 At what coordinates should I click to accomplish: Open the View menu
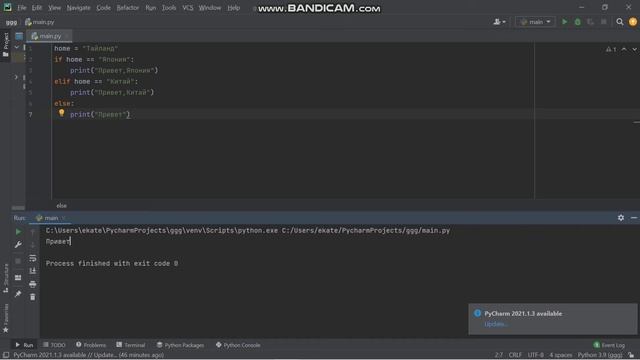[x=54, y=8]
